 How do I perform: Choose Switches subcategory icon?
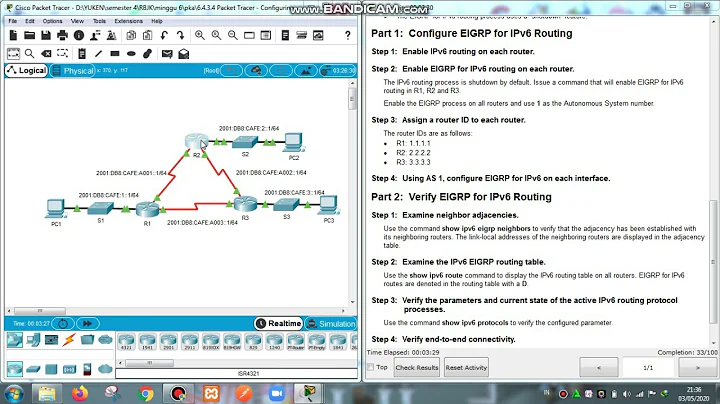point(33,369)
